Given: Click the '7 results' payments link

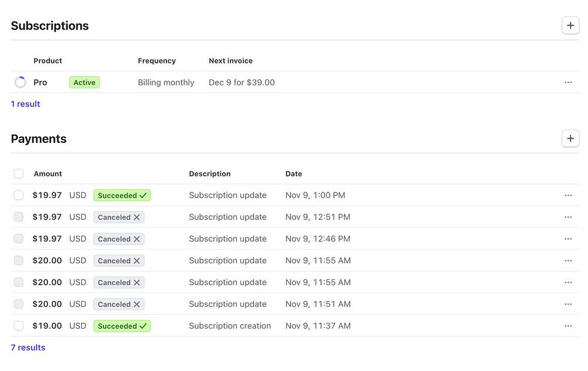Looking at the screenshot, I should (28, 347).
